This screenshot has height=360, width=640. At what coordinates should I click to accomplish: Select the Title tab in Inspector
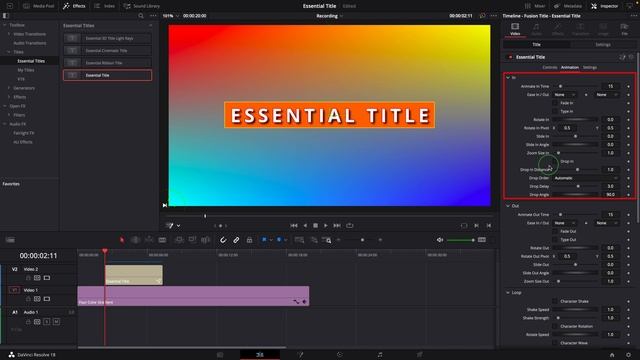(x=536, y=44)
